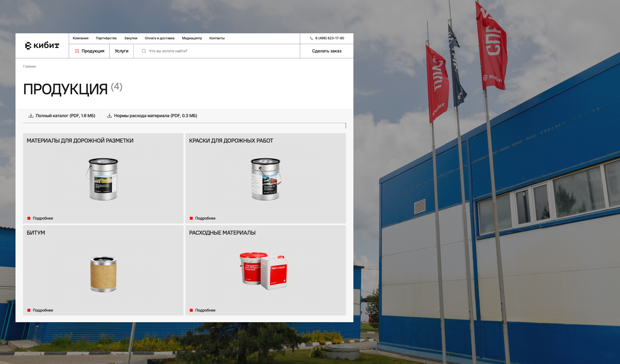This screenshot has height=364, width=620.
Task: Click the search magnifier icon
Action: [x=144, y=51]
